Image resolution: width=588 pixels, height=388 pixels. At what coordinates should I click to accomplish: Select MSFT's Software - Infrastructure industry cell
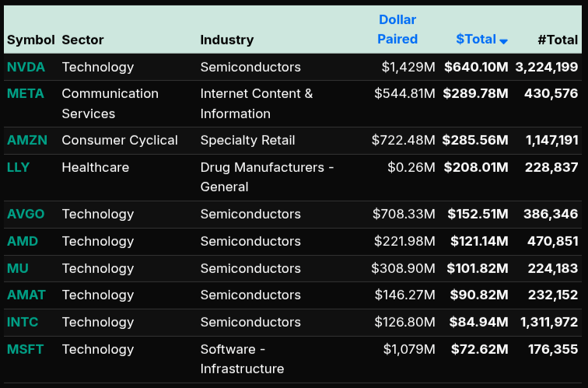242,358
